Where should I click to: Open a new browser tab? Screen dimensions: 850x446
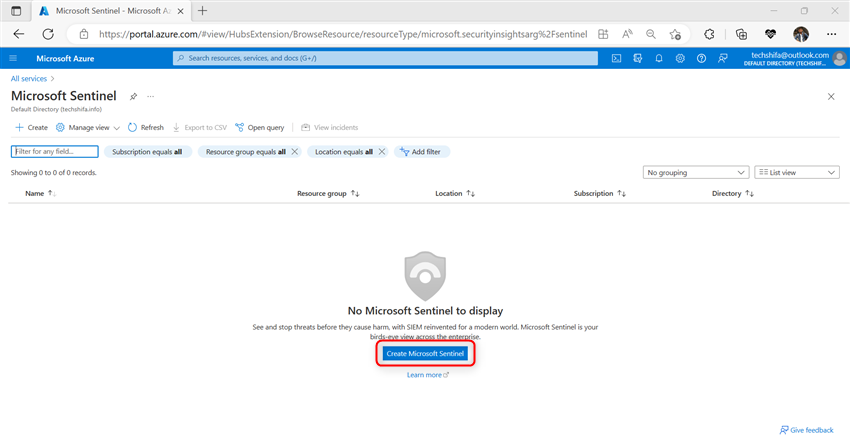tap(202, 11)
